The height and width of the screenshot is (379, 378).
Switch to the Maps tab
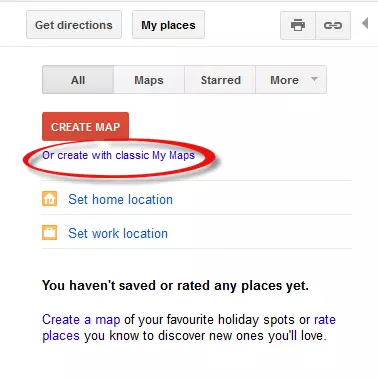149,80
